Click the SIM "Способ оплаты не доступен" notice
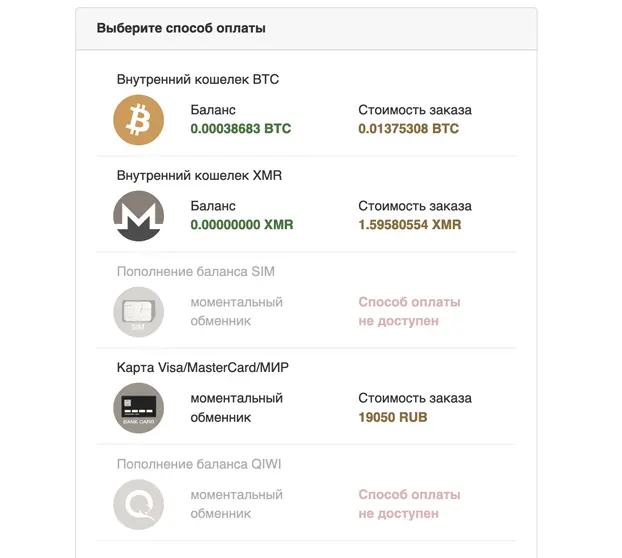Screen dimensions: 622x558 409,311
